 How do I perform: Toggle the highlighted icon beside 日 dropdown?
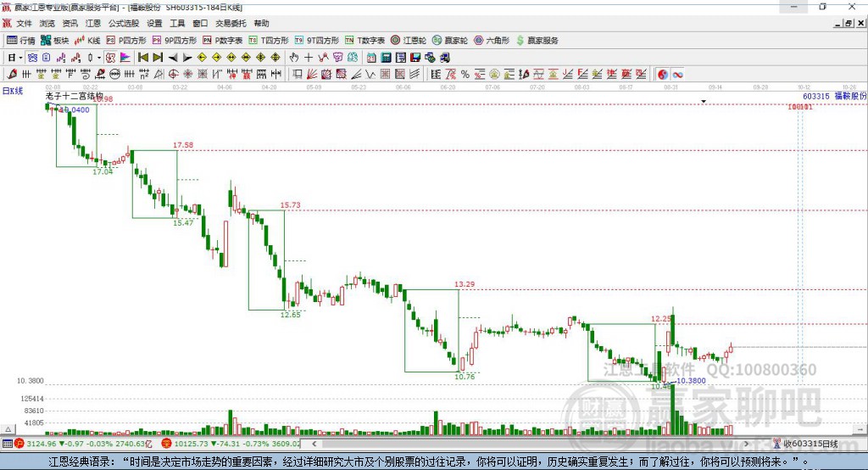[32, 58]
